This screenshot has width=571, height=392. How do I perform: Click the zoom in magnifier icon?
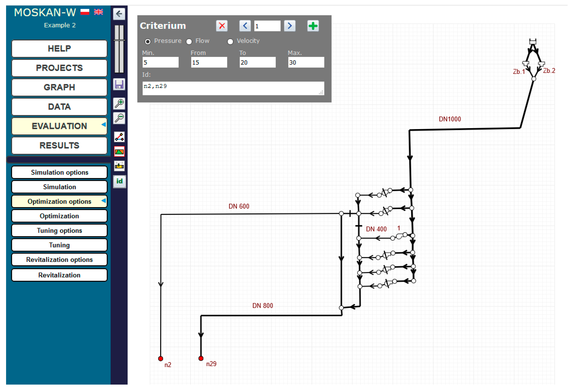click(119, 103)
